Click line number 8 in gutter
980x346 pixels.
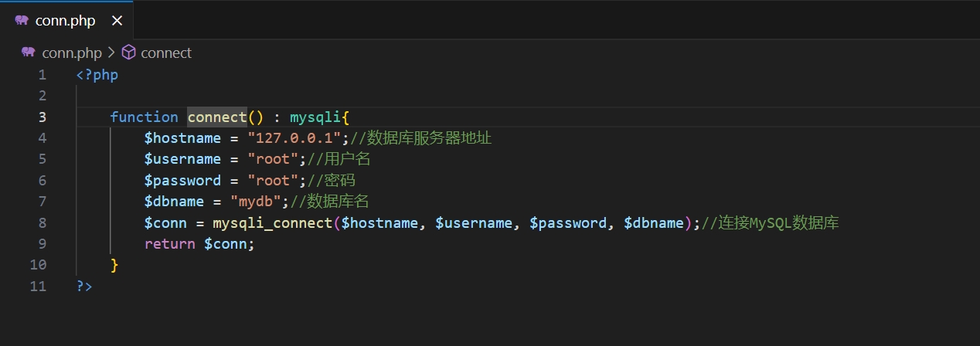coord(42,222)
